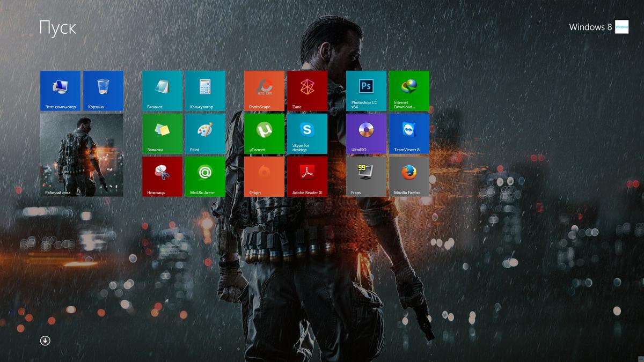The image size is (644, 362).
Task: Launch the Mozilla Firefox tile
Action: [409, 177]
